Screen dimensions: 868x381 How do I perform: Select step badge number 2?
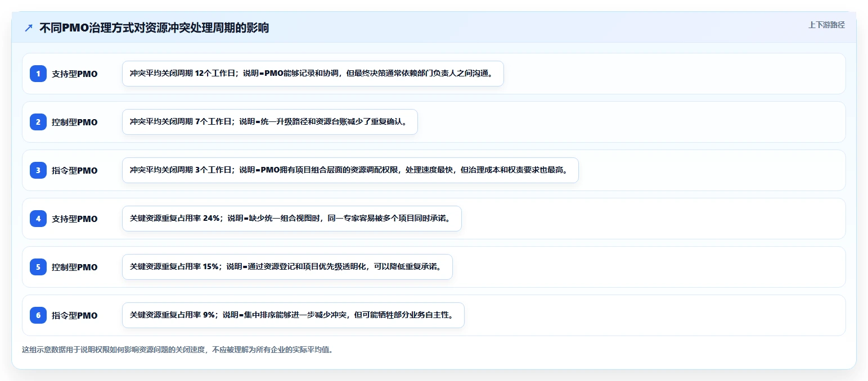click(38, 122)
